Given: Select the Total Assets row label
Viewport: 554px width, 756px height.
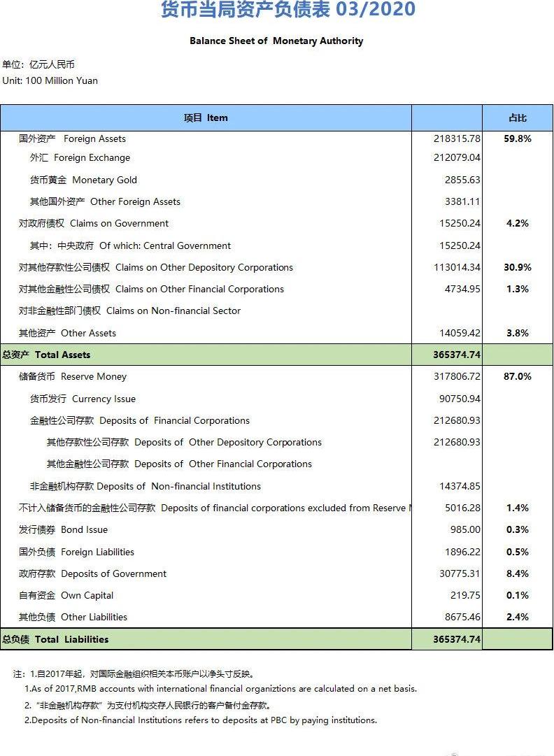Looking at the screenshot, I should click(x=47, y=355).
